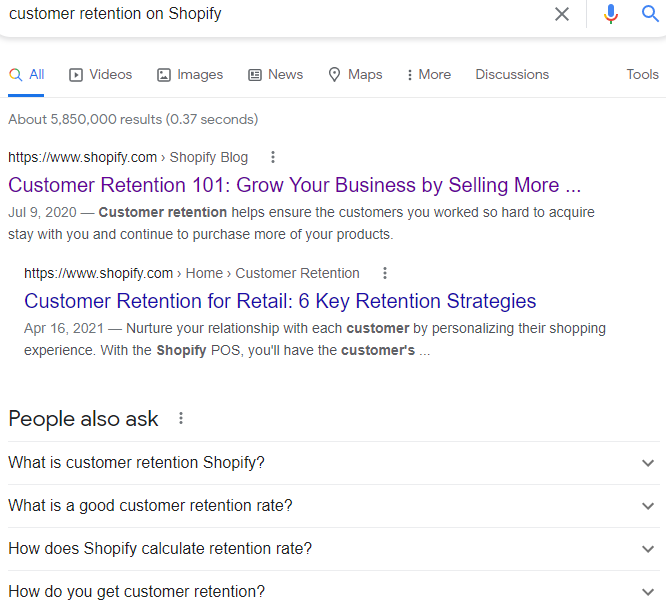Click the blue search magnifier icon
Screen dimensions: 666x612
[650, 14]
